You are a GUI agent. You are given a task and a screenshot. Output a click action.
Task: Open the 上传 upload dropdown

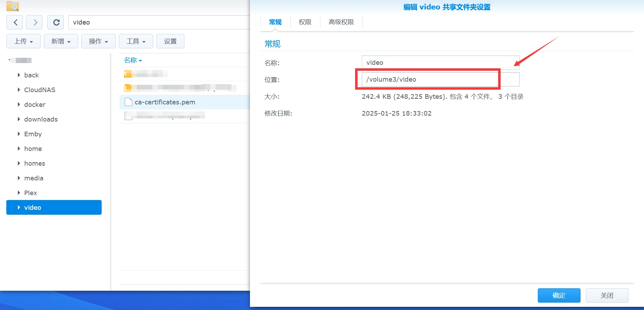tap(23, 41)
